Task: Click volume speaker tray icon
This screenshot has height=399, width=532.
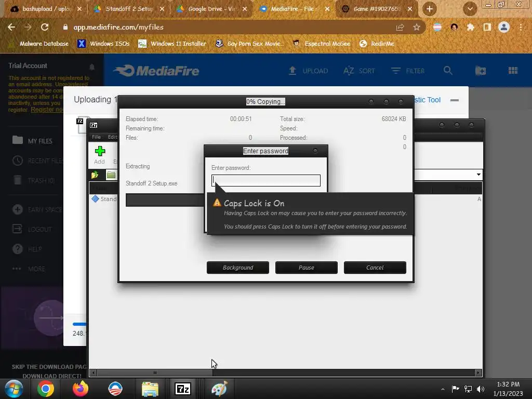Action: 481,389
